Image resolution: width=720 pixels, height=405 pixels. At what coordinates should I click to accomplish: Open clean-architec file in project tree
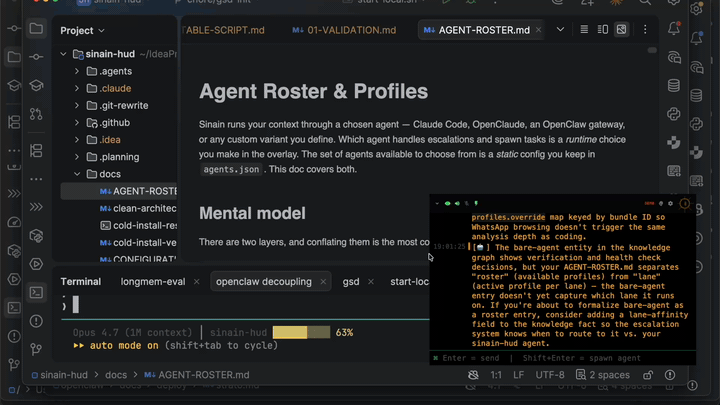tap(138, 208)
